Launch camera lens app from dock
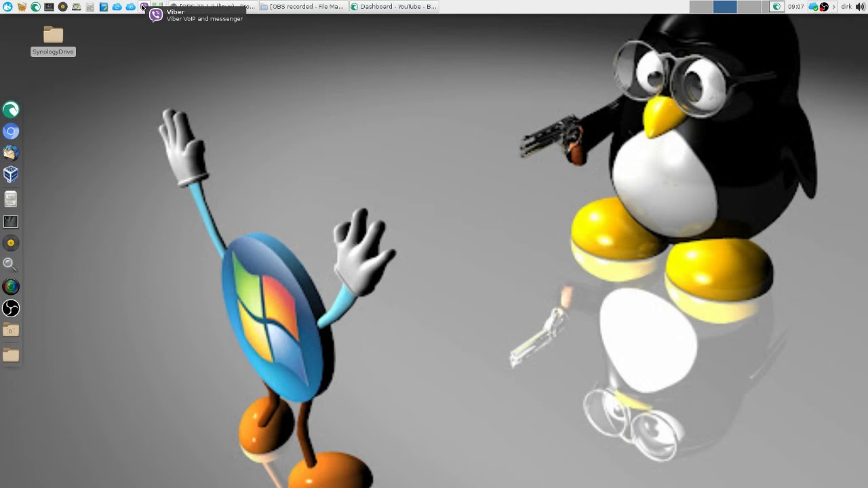This screenshot has height=488, width=868. pos(11,287)
